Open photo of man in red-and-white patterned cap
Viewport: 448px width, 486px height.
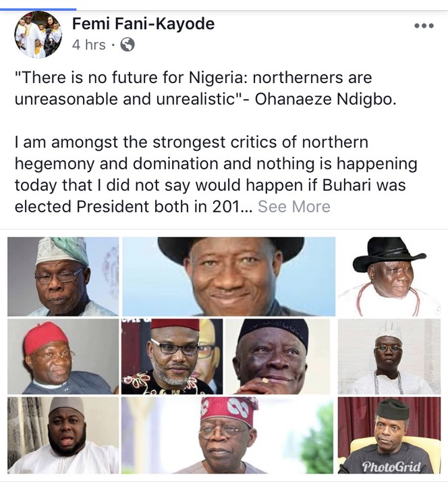coord(229,435)
